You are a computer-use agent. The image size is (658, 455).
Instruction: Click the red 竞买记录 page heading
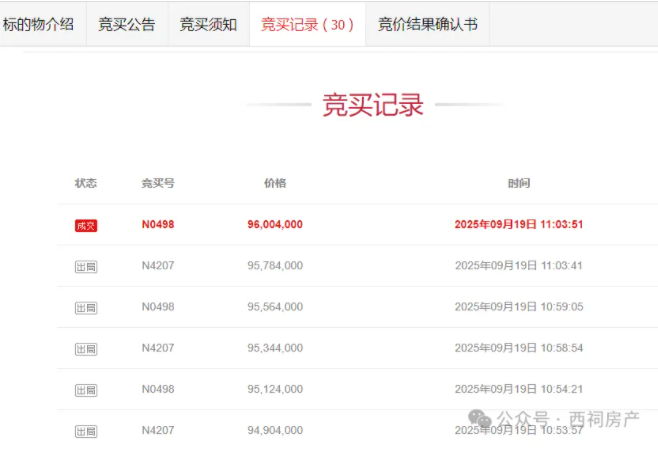[373, 105]
